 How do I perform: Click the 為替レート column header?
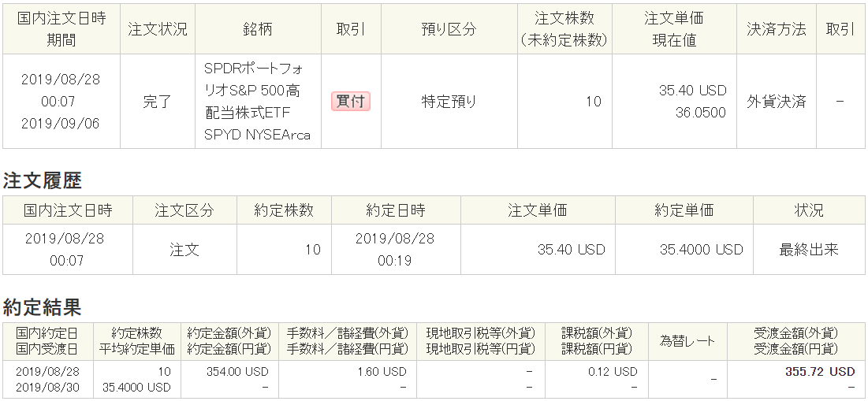click(x=687, y=341)
